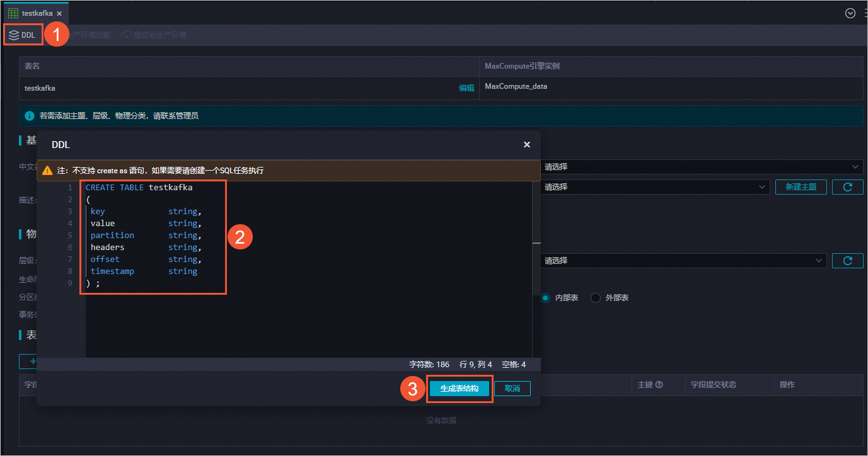The width and height of the screenshot is (868, 456).
Task: Click 取消 button in DDL dialog
Action: (x=512, y=389)
